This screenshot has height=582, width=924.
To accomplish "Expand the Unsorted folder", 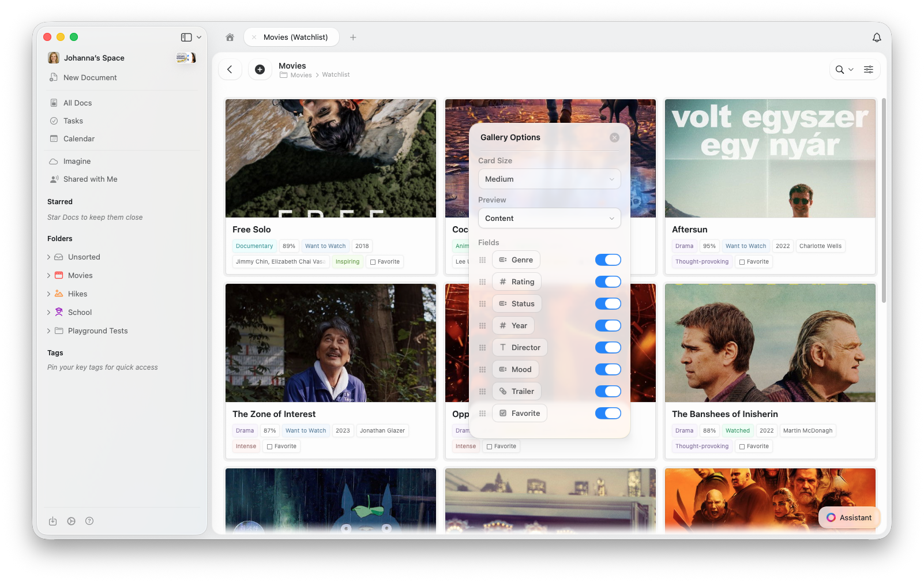I will point(48,257).
